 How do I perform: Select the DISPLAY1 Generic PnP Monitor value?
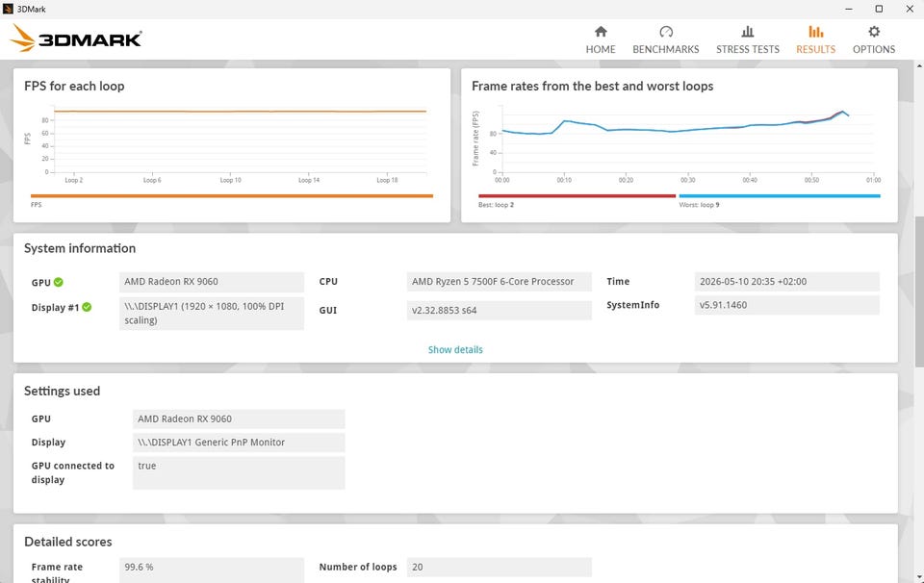(x=239, y=443)
